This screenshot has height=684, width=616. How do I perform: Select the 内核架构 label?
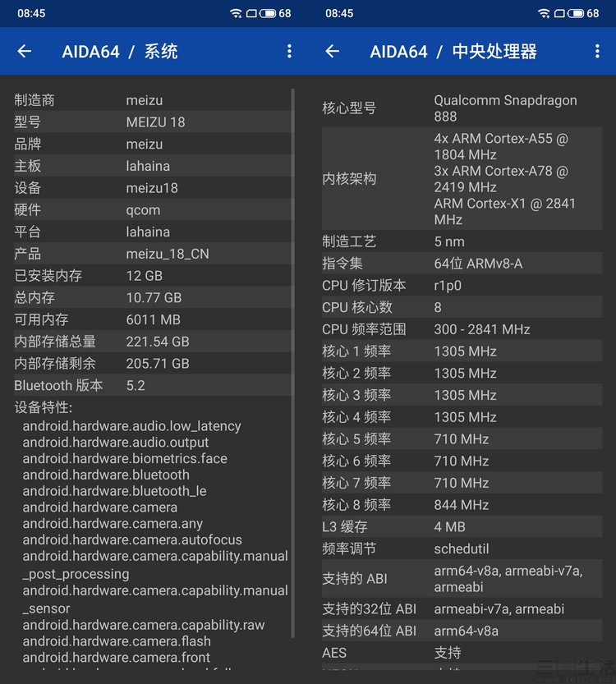coord(349,179)
